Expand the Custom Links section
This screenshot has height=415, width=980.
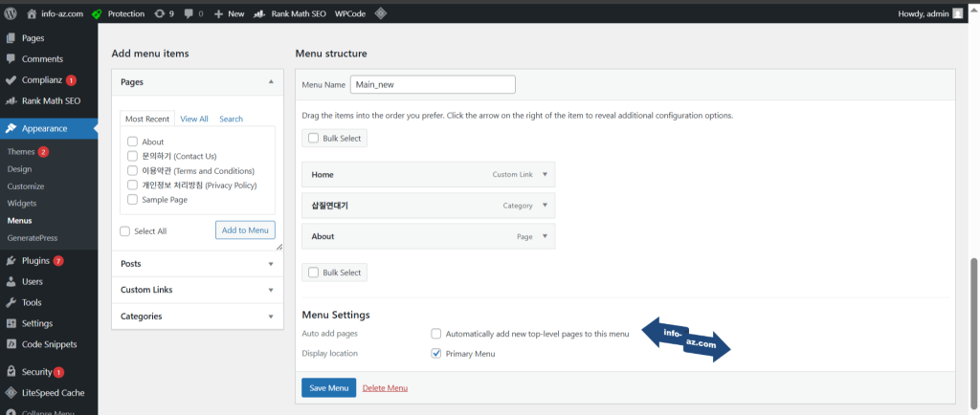coord(197,290)
